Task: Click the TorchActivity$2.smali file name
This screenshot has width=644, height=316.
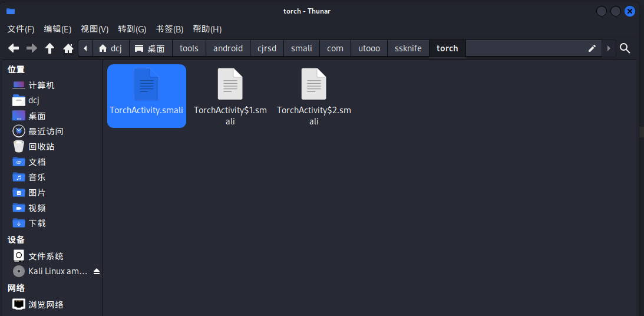Action: (x=314, y=116)
